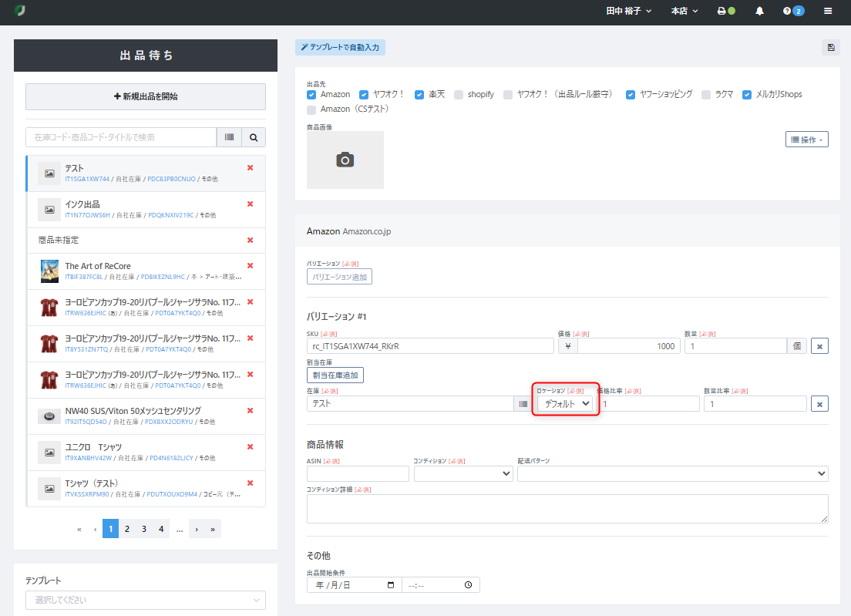Remove The Art of ReCore listing
Screen dimensions: 851x616
pos(251,265)
